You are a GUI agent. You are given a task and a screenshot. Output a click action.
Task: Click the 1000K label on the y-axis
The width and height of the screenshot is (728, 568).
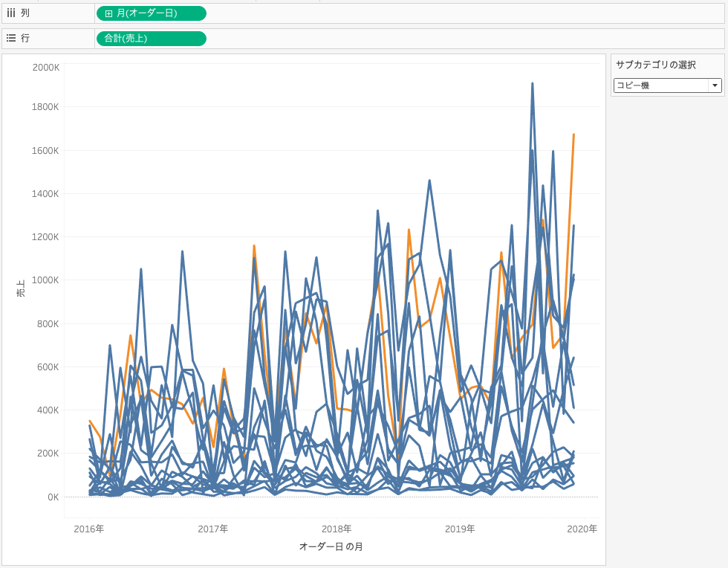coord(45,280)
